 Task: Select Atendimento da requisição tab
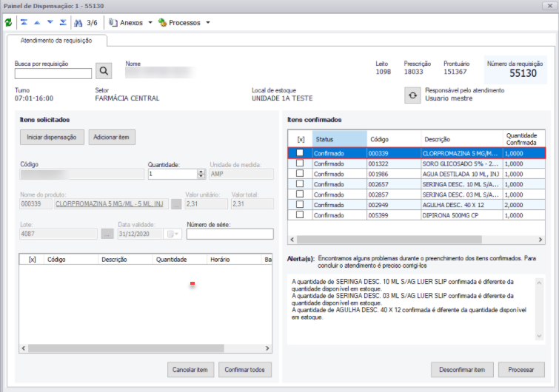point(56,41)
